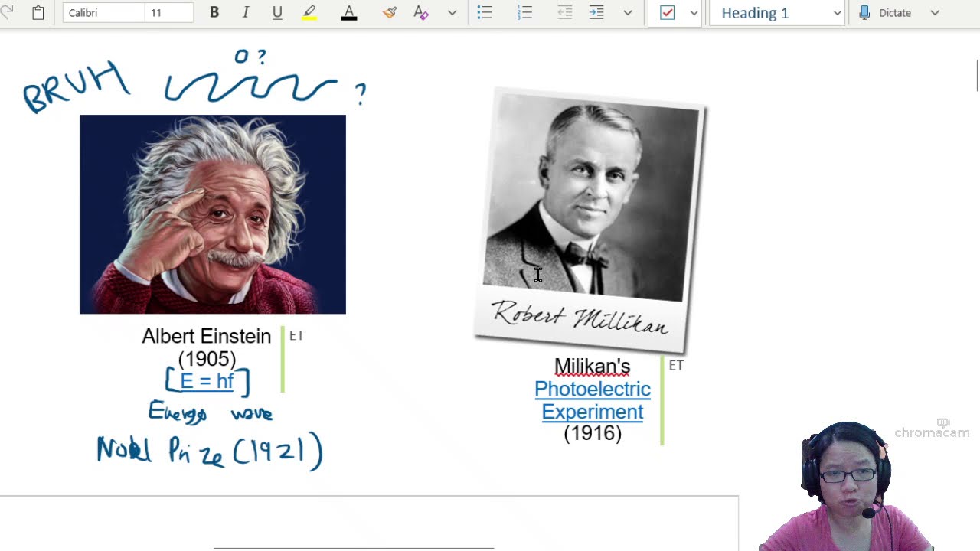Open the E = hf link

(x=207, y=381)
